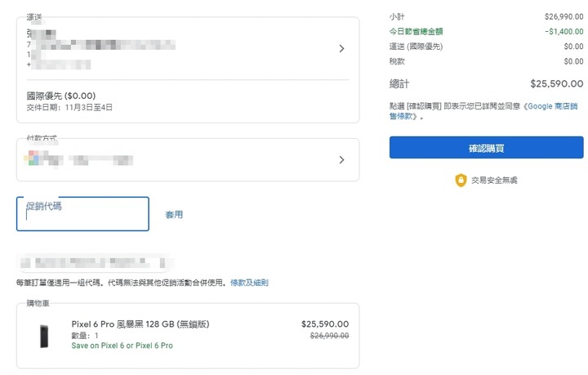Image resolution: width=588 pixels, height=375 pixels.
Task: Click the 確認購買 confirm purchase button
Action: (486, 147)
